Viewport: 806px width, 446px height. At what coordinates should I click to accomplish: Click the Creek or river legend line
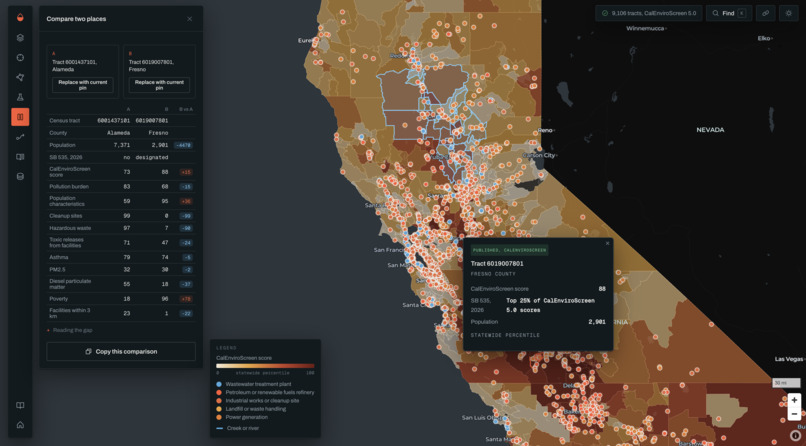coord(219,428)
